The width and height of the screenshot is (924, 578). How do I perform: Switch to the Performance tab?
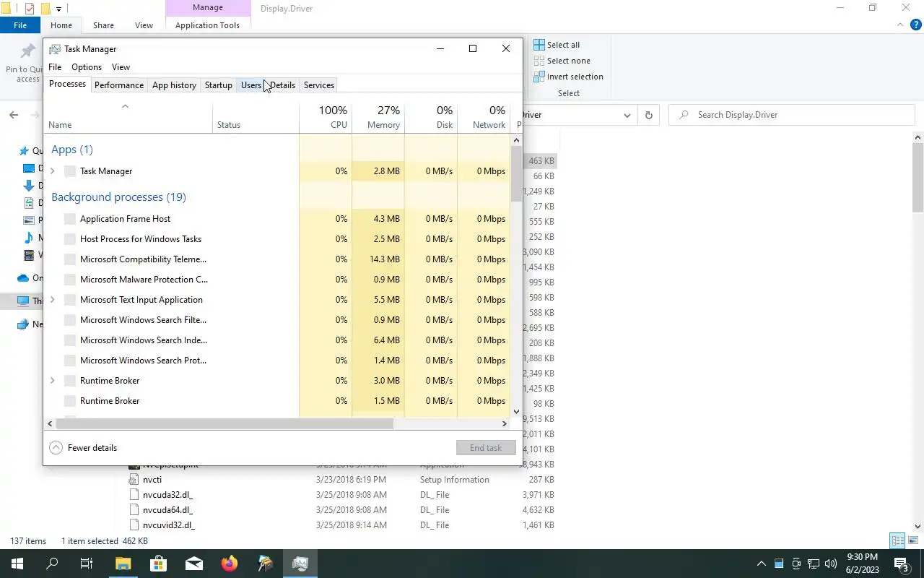(119, 85)
